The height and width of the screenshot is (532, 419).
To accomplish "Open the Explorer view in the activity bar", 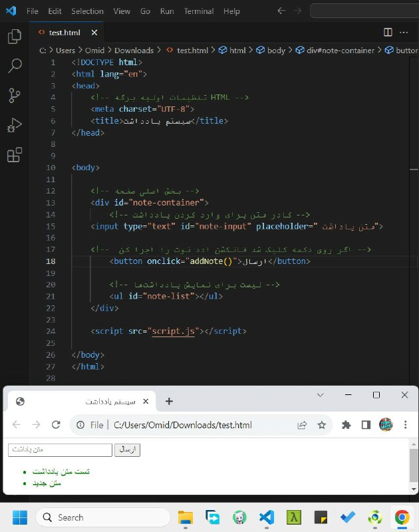I will tap(14, 37).
